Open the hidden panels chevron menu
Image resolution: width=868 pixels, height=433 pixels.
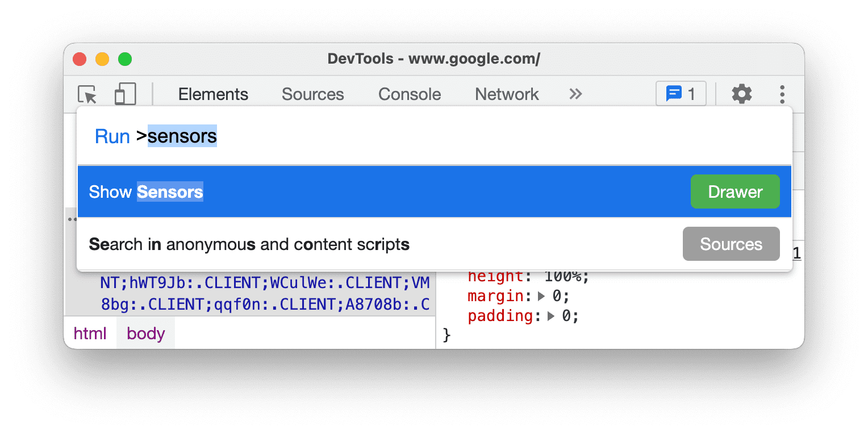click(575, 94)
